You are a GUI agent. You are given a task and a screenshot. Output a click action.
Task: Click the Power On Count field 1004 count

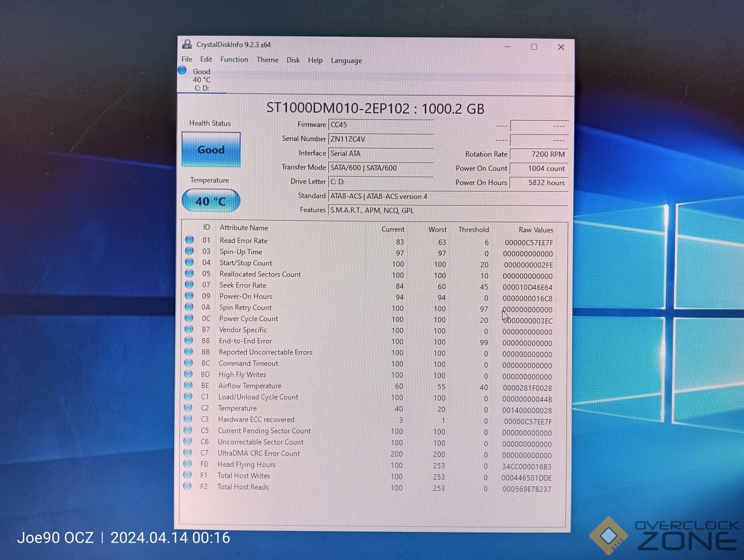click(x=539, y=168)
